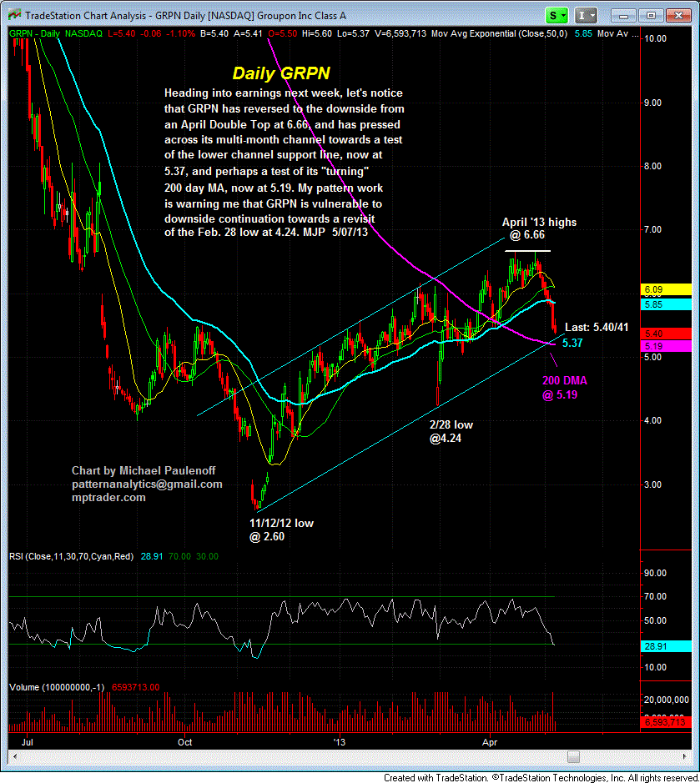Click the 20,000,000 volume axis value
Viewport: 700px width, 783px height.
667,700
